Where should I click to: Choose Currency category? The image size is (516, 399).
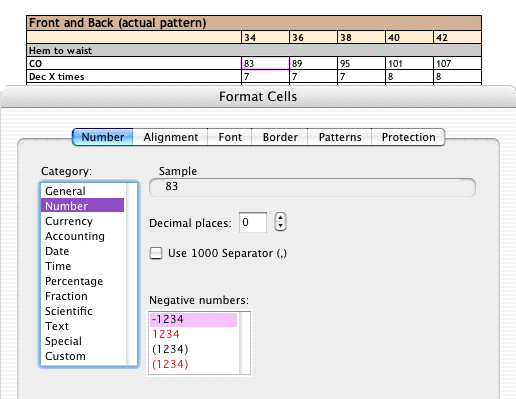tap(82, 221)
